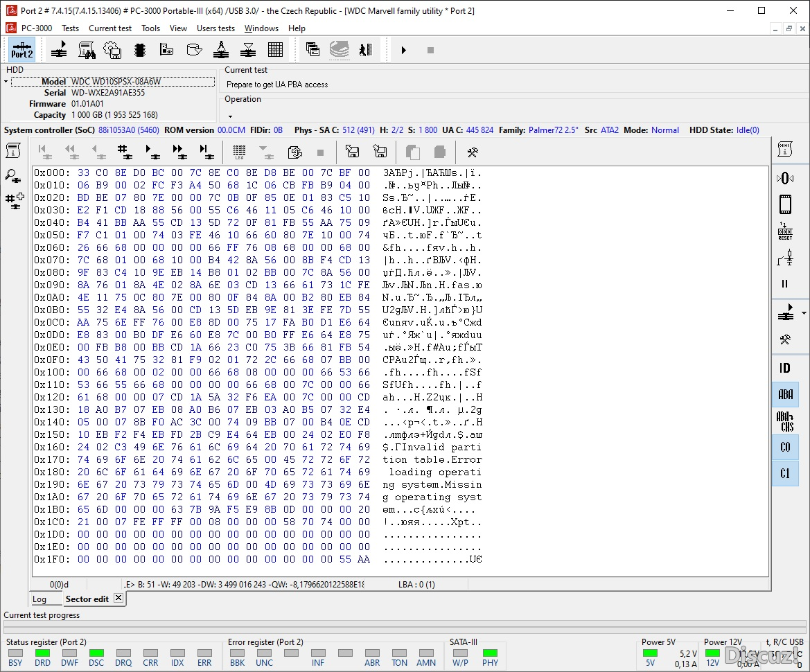
Task: Click the phone-shaped device icon on right panel
Action: point(785,204)
